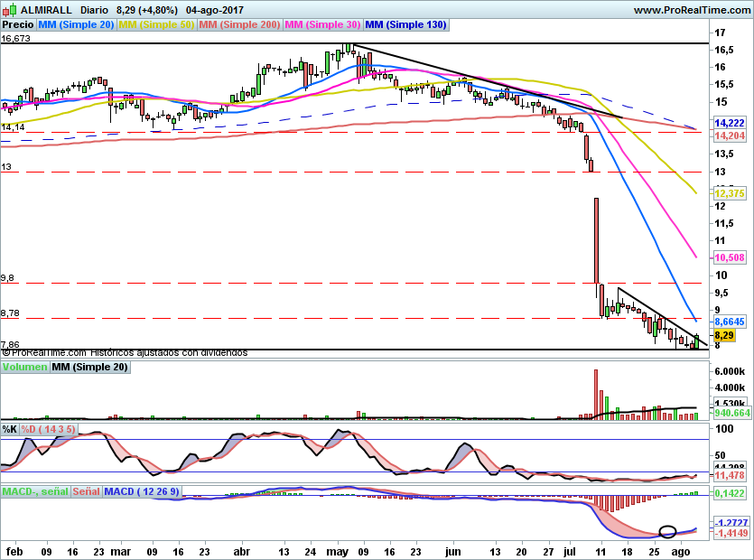Click the 16,673 resistance level label

point(15,39)
